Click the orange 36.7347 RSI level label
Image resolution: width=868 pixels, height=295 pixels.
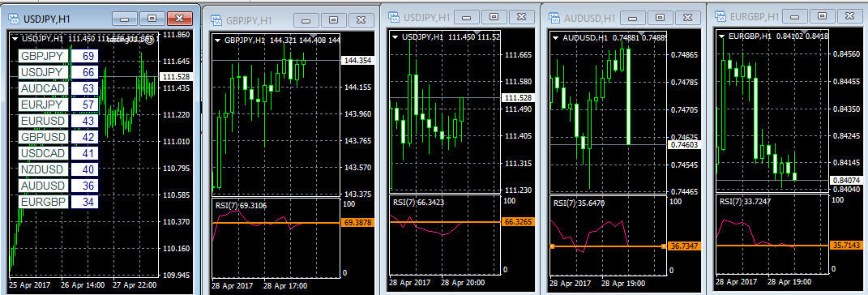click(685, 246)
